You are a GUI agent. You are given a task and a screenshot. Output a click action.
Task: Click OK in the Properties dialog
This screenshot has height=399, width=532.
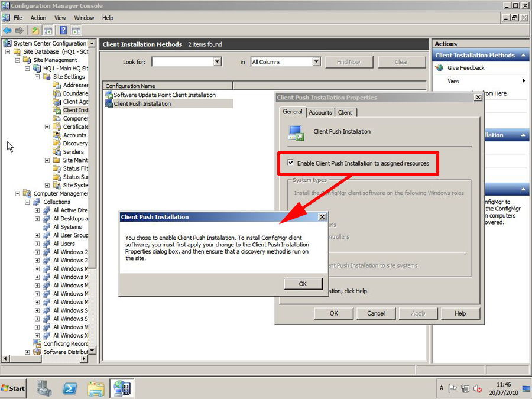coord(334,313)
